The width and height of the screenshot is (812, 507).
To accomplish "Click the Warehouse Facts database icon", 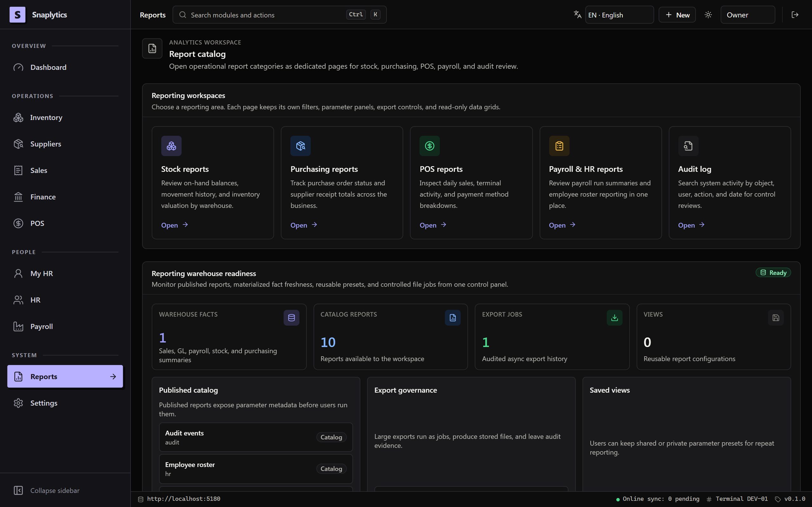I will click(x=291, y=318).
